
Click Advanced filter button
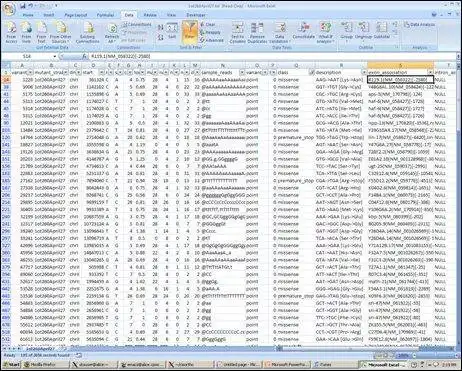coord(212,40)
